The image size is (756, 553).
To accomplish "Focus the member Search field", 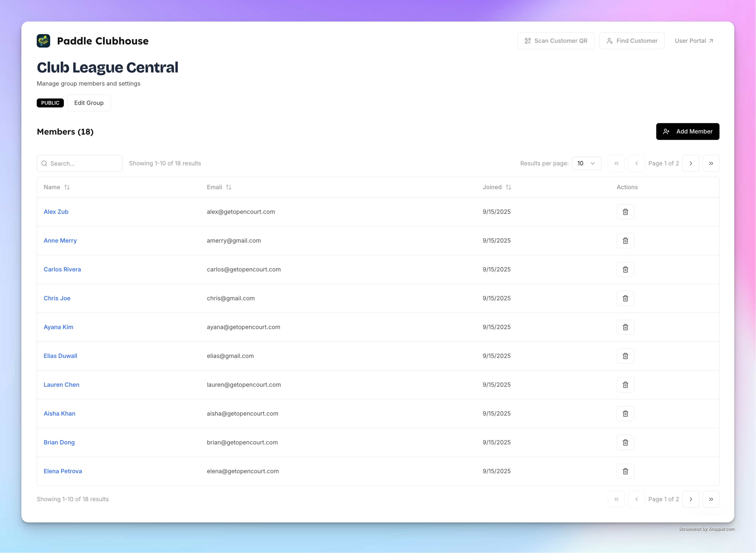I will pyautogui.click(x=79, y=163).
